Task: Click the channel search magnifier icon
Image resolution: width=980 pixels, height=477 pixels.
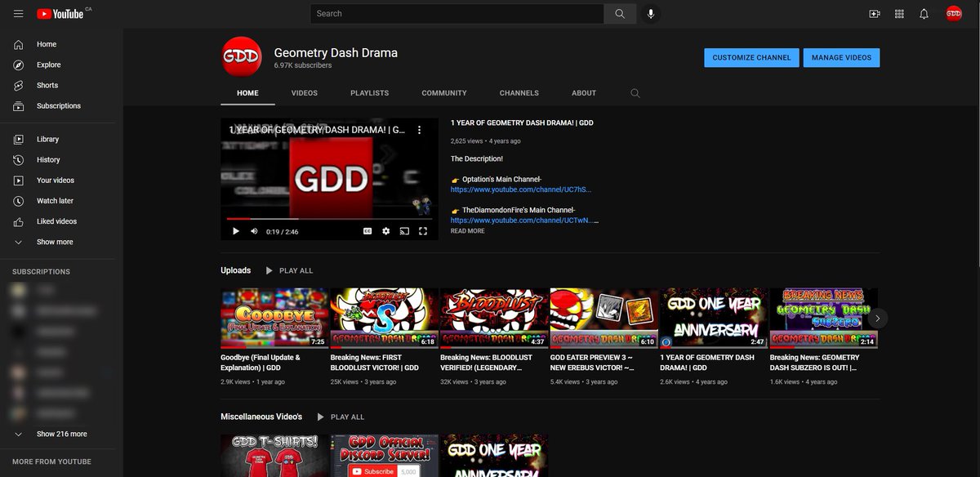Action: [x=635, y=93]
